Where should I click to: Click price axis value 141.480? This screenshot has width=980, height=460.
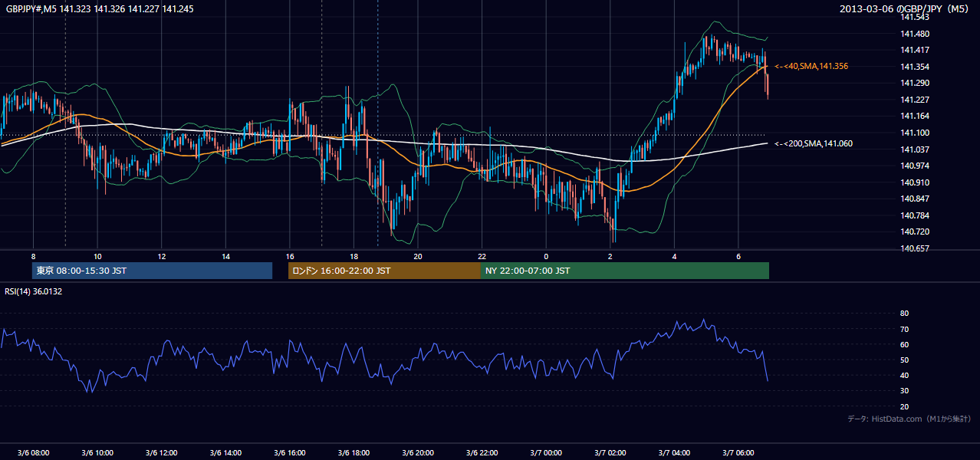915,34
